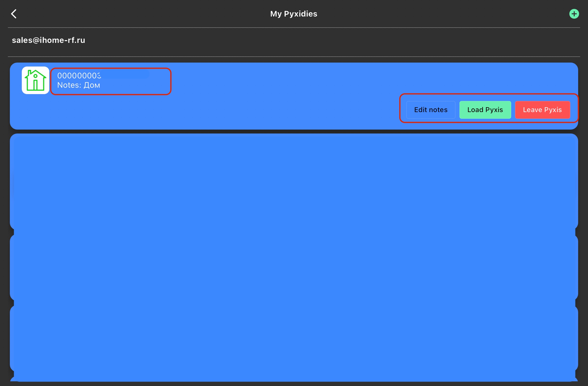Tap the green house icon
Viewport: 588px width, 386px height.
pyautogui.click(x=35, y=80)
